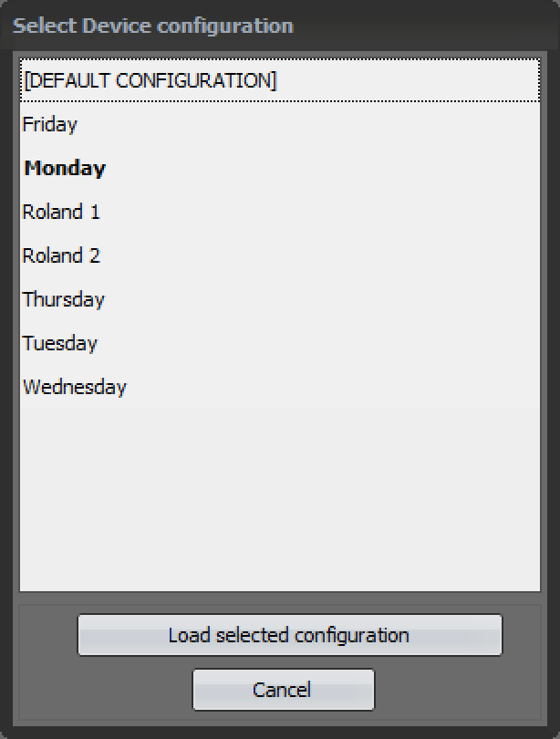
Task: Click the Load selected configuration button
Action: coord(290,635)
